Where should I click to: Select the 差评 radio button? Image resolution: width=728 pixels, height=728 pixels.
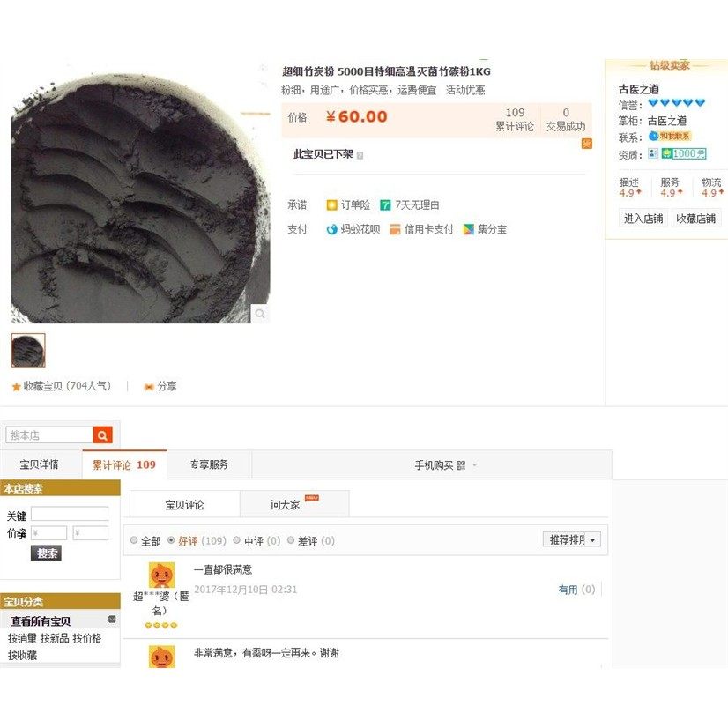(x=291, y=540)
